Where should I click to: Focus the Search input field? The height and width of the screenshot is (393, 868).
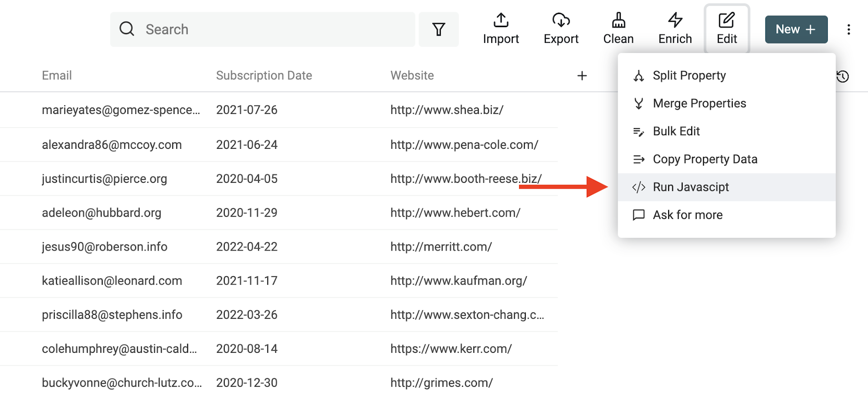tap(271, 29)
